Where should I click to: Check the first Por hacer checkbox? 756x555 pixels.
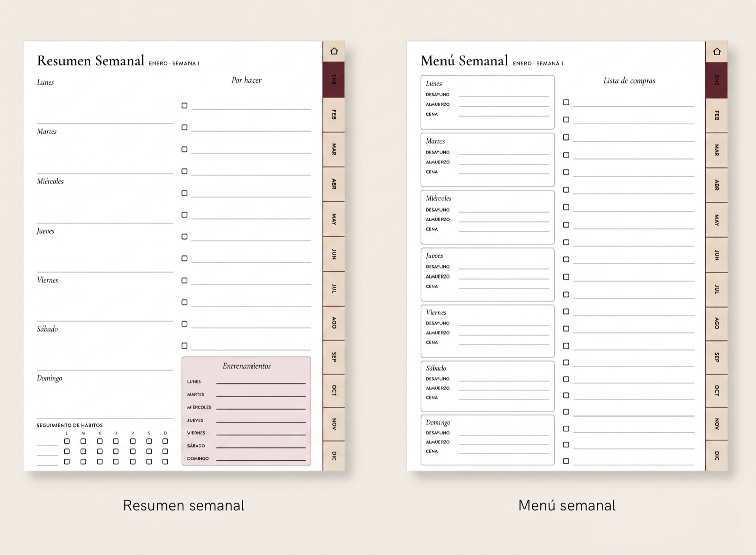click(x=184, y=106)
